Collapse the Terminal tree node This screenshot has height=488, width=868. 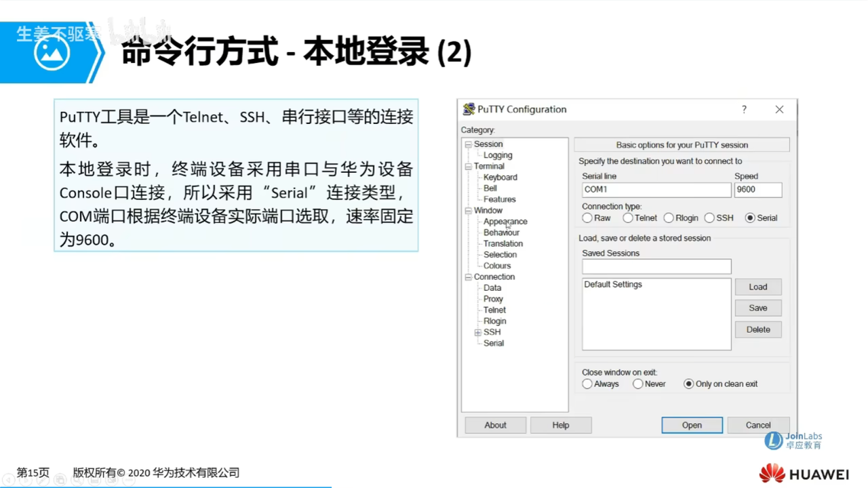click(468, 167)
